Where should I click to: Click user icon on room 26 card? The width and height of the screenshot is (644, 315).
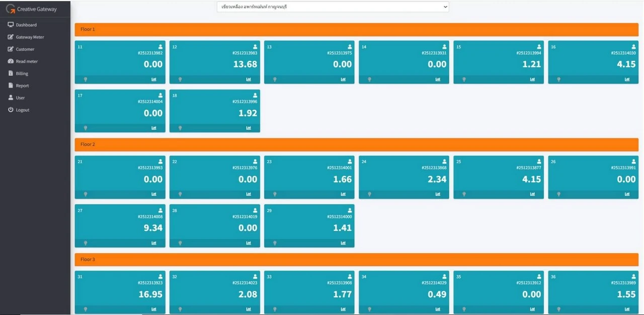[x=633, y=162]
